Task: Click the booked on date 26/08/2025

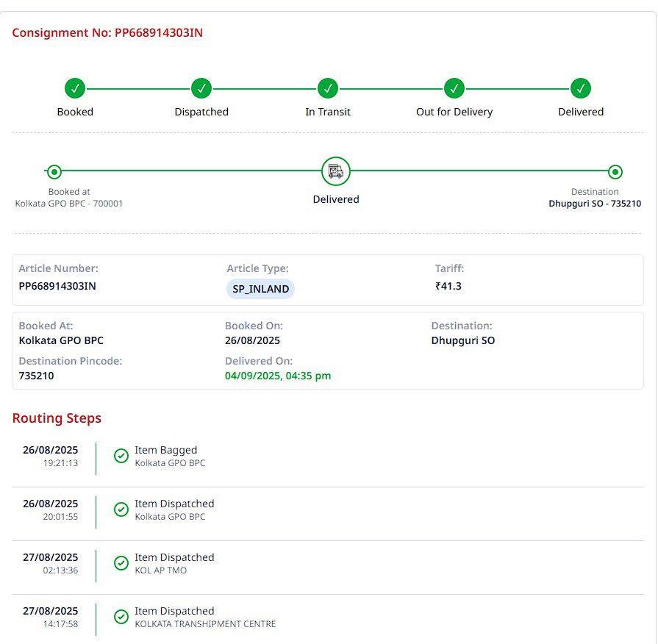Action: click(252, 340)
